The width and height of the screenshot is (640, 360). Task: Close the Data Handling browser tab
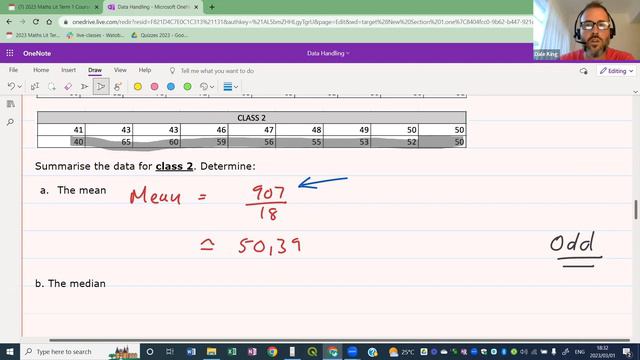pyautogui.click(x=196, y=7)
